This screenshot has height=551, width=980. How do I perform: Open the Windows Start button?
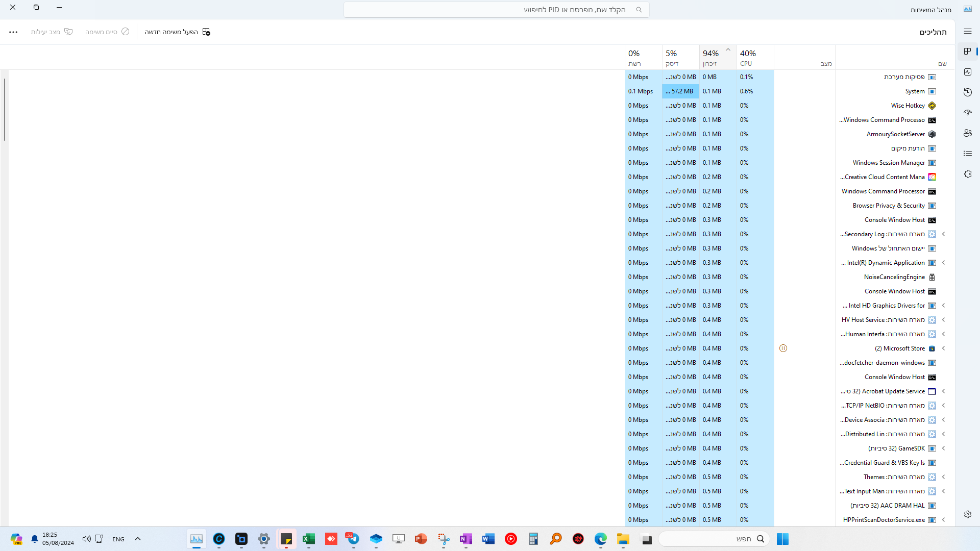click(x=782, y=539)
